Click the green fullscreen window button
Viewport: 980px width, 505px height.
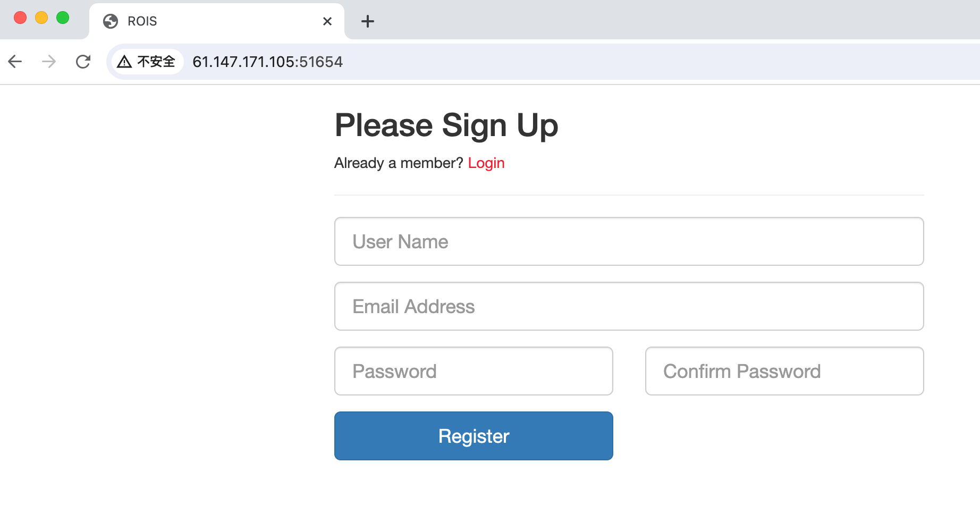click(x=63, y=18)
